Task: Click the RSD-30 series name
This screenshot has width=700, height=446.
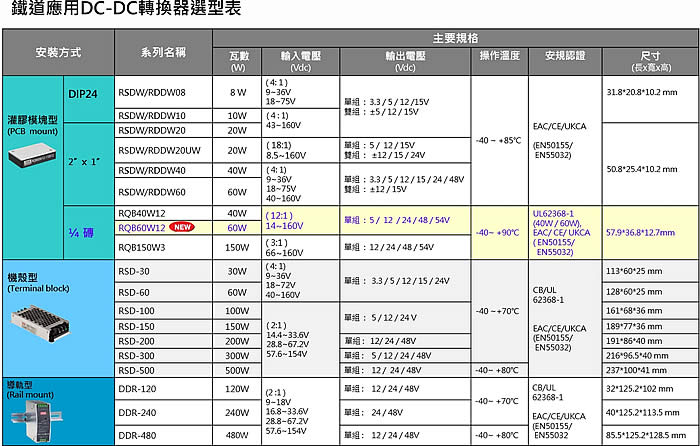Action: (134, 271)
